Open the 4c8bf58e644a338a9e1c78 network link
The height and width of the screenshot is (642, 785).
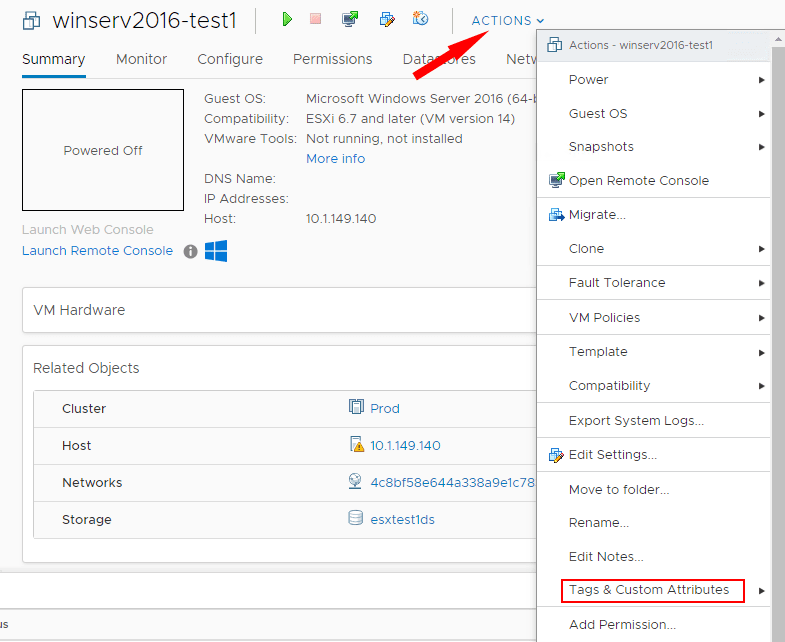pos(453,483)
